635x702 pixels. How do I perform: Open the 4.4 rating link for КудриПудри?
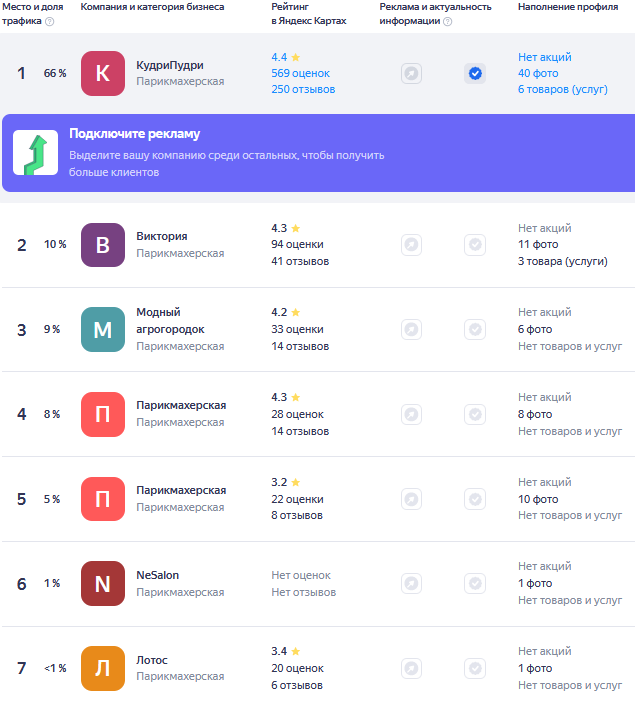[286, 57]
